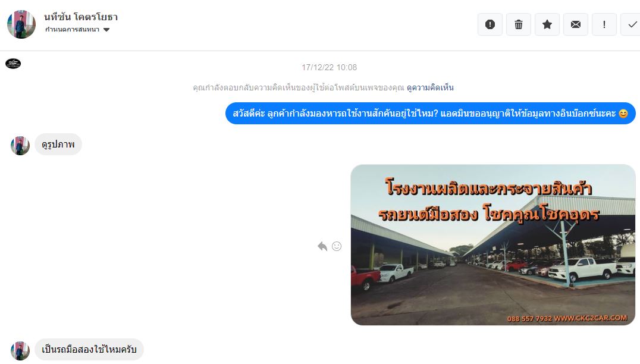This screenshot has width=640, height=364.
Task: Star this conversation as follow-up
Action: click(547, 24)
